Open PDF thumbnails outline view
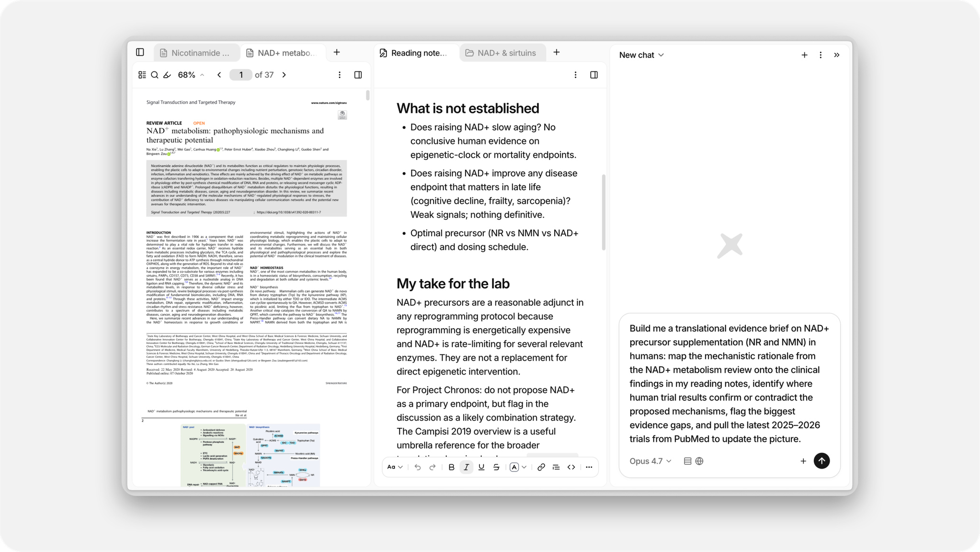Viewport: 980px width, 552px height. coord(142,75)
